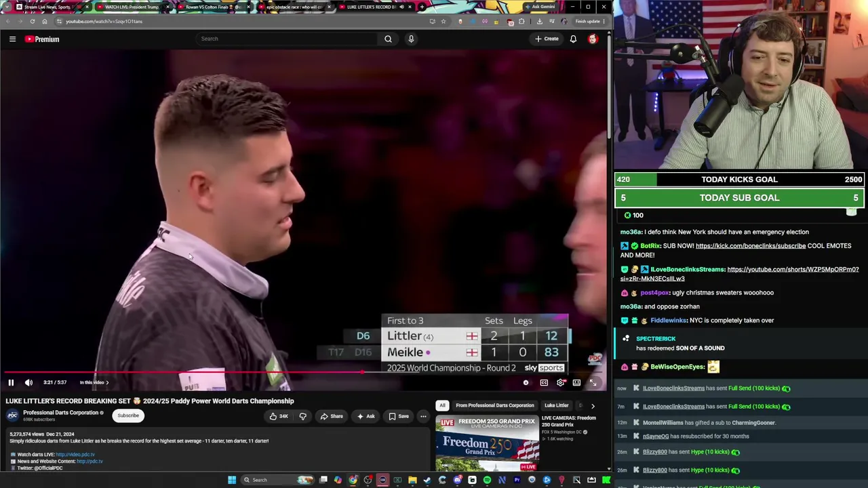The height and width of the screenshot is (488, 868).
Task: Click into the YouTube search field
Action: pos(288,39)
